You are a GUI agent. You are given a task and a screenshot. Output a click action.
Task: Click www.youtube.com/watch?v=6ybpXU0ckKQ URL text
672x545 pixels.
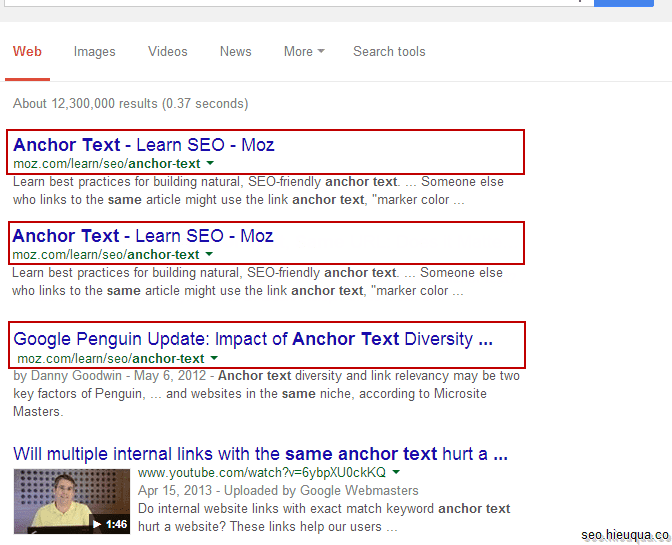(262, 473)
